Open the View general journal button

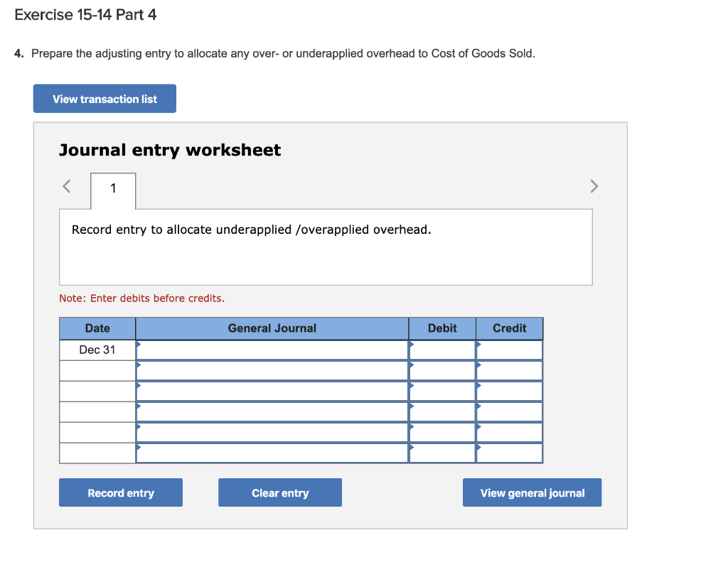click(x=532, y=492)
